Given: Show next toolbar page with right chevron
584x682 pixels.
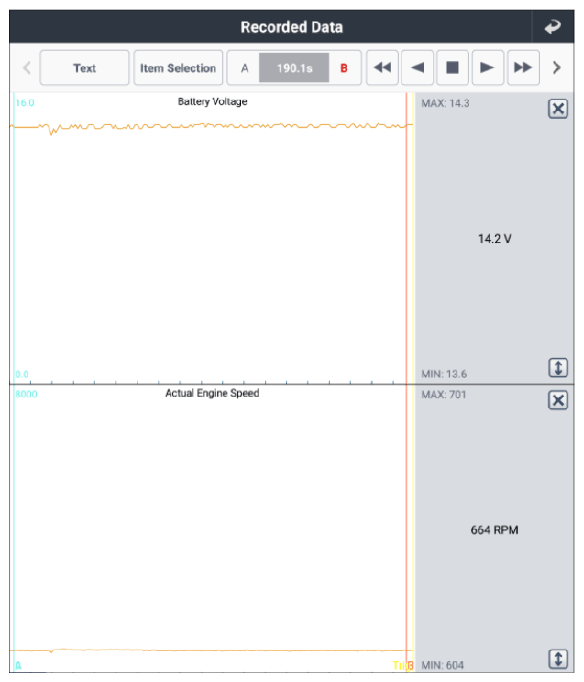Looking at the screenshot, I should 557,68.
